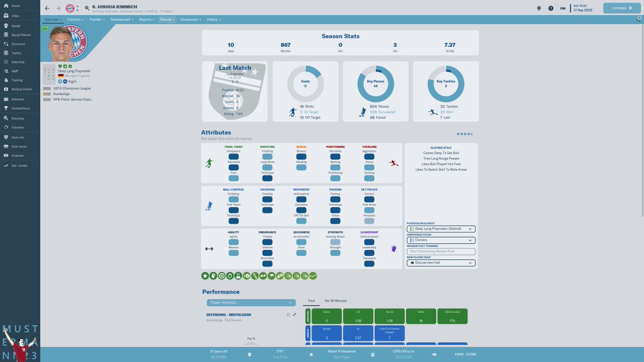Open the help question mark icon
Screen dimensions: 644x362
[551, 8]
